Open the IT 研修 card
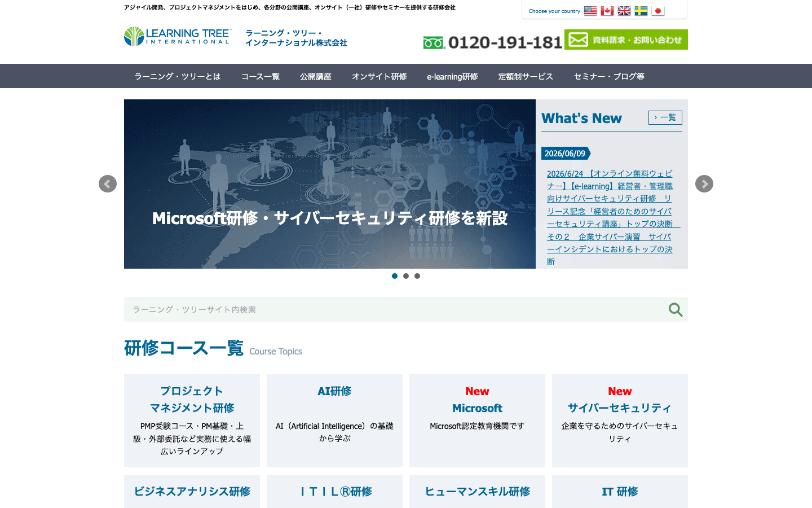 pyautogui.click(x=620, y=492)
